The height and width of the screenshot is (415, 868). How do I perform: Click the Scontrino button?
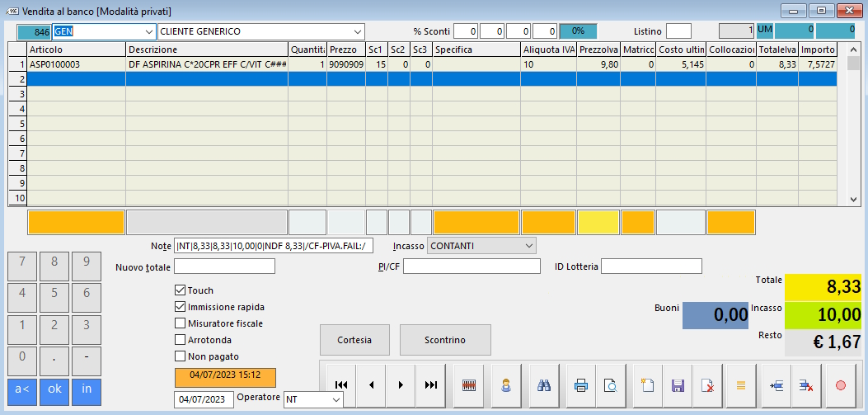[445, 340]
